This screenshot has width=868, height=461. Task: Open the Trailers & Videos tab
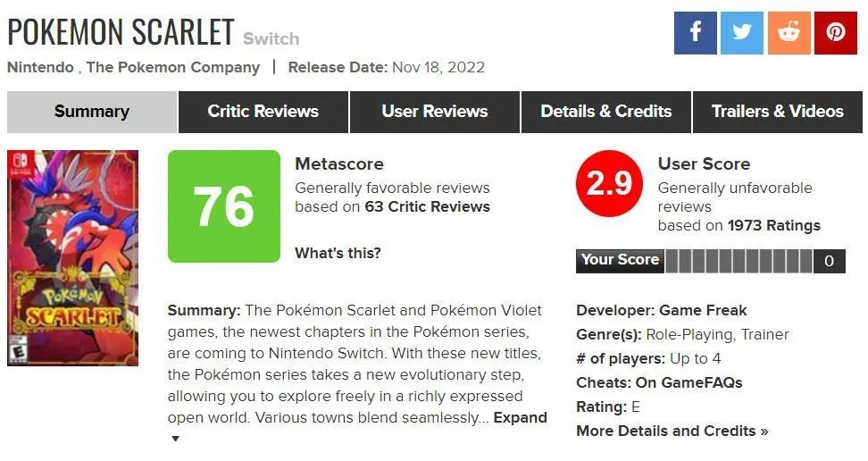(x=777, y=112)
